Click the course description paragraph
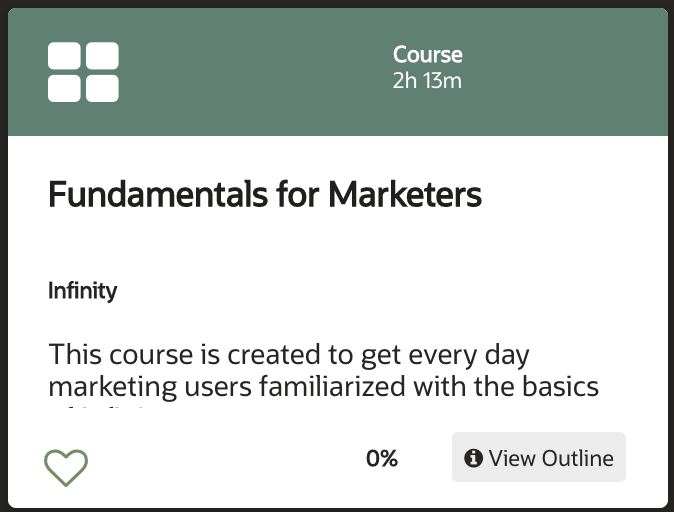Viewport: 674px width, 512px height. pos(323,373)
